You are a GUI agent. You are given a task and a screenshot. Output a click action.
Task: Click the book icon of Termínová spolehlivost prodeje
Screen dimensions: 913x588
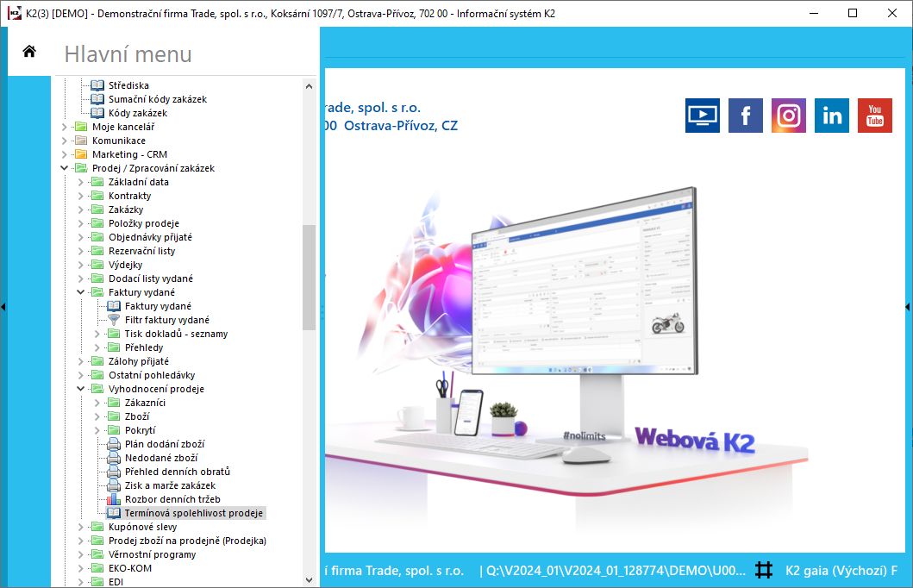[x=114, y=514]
